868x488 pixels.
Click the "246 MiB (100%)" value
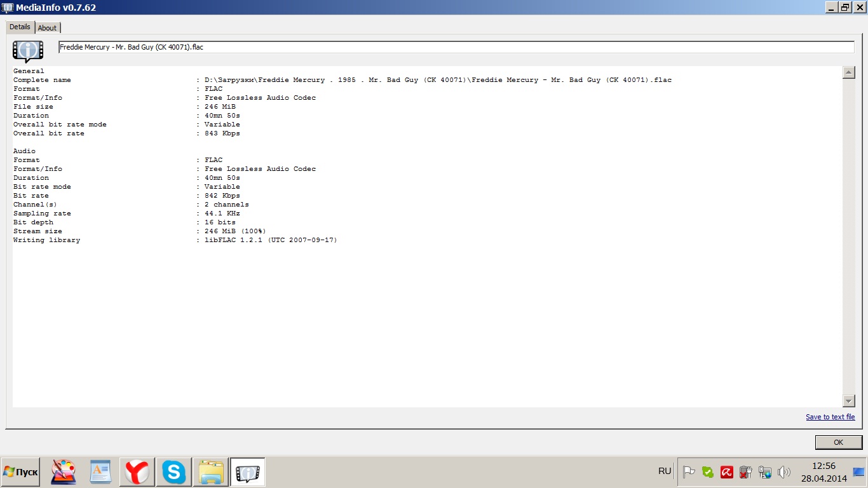pos(235,231)
